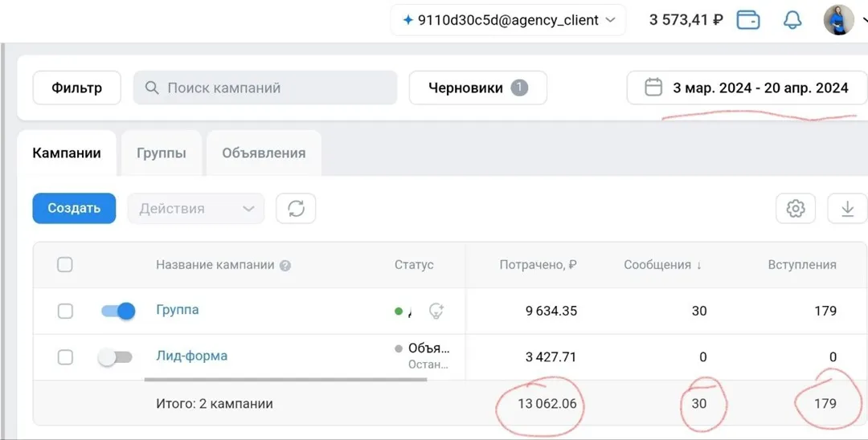This screenshot has height=440, width=868.
Task: Open the Лид-форма campaign link
Action: click(191, 356)
